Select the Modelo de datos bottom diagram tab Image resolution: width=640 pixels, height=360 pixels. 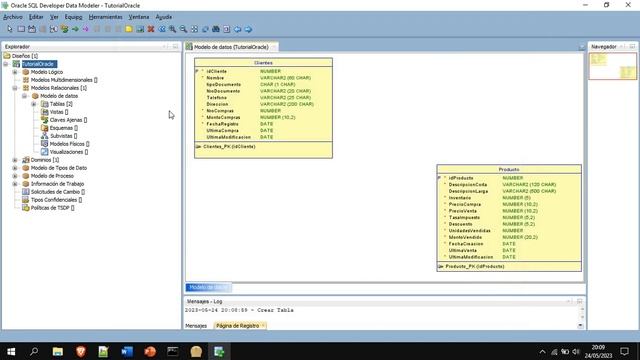click(x=209, y=287)
